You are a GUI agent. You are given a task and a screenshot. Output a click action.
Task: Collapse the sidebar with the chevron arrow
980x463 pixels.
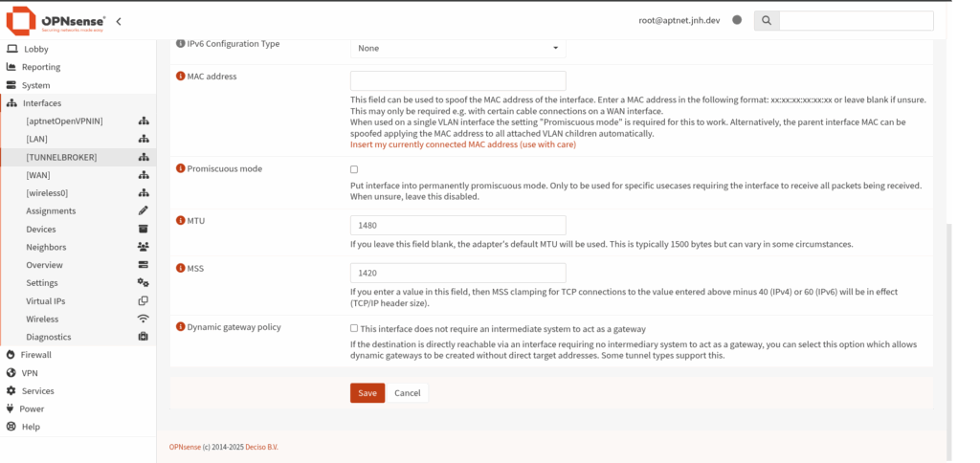(119, 21)
